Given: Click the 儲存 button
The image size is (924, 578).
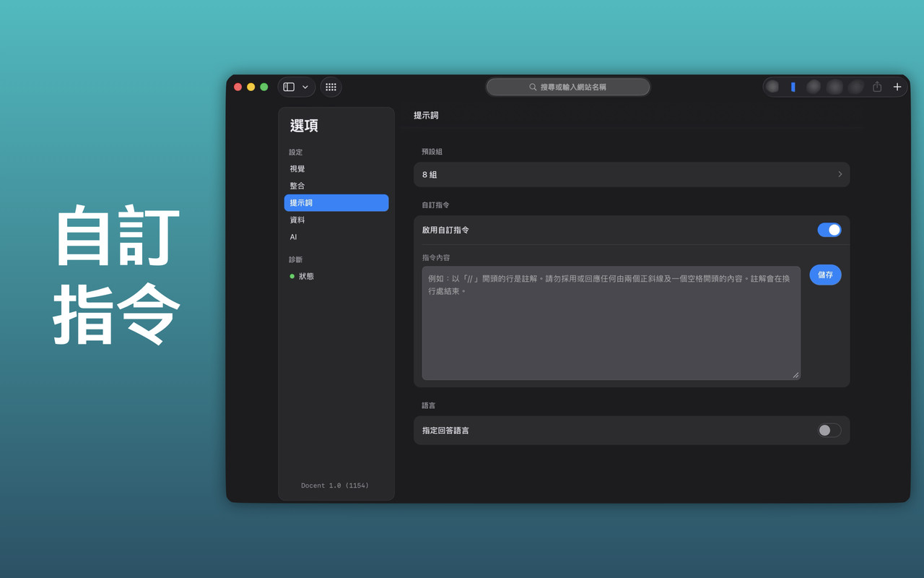Looking at the screenshot, I should [825, 275].
